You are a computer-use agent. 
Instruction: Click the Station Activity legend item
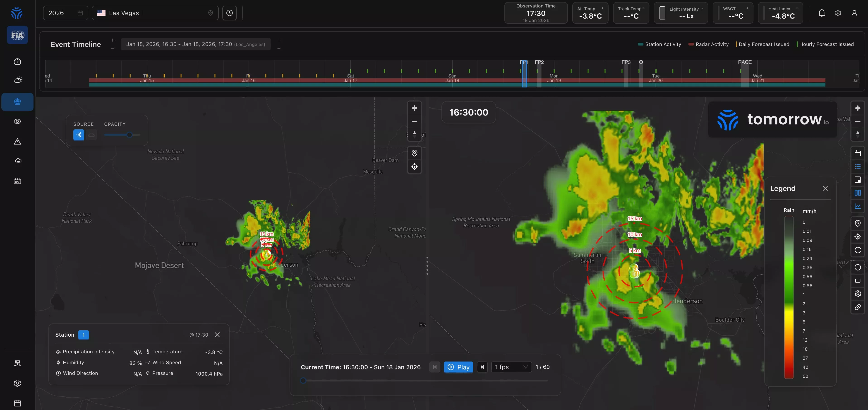[659, 44]
